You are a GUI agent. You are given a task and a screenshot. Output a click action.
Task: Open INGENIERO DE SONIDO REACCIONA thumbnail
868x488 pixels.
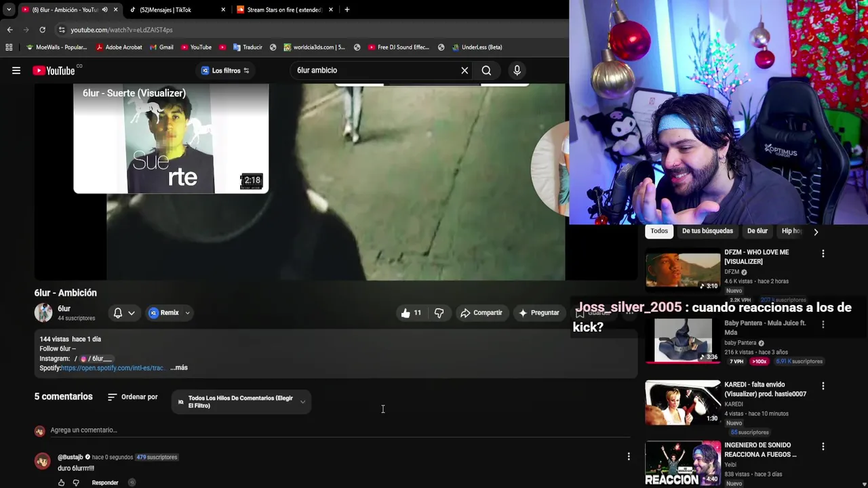683,464
